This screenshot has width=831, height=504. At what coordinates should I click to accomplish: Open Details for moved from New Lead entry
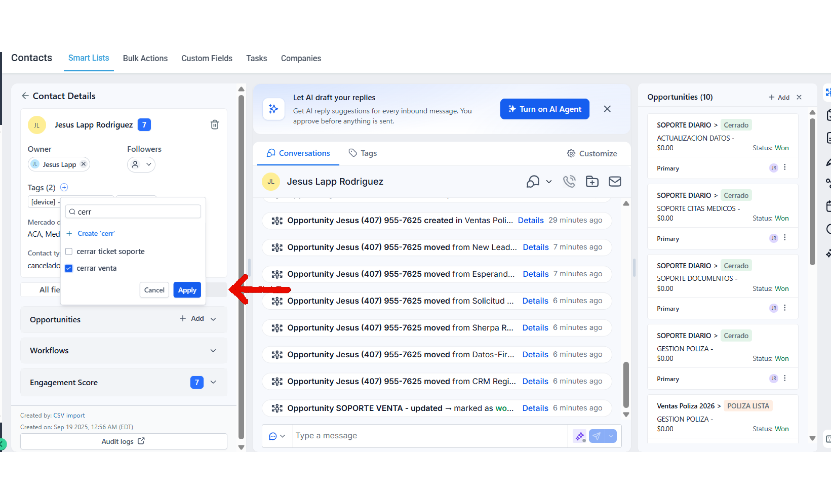coord(536,247)
